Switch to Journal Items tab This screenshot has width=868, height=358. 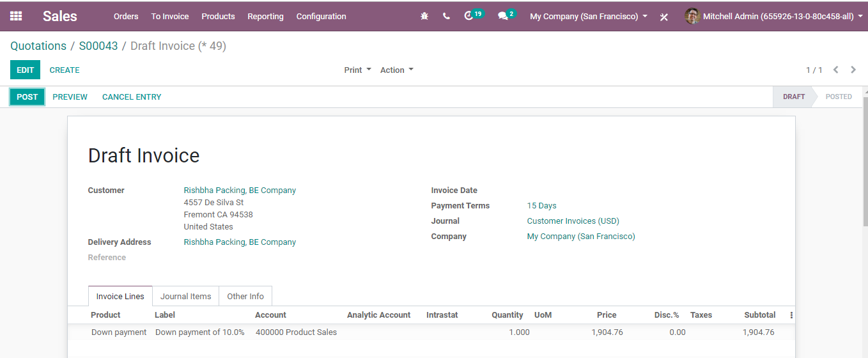pyautogui.click(x=185, y=296)
